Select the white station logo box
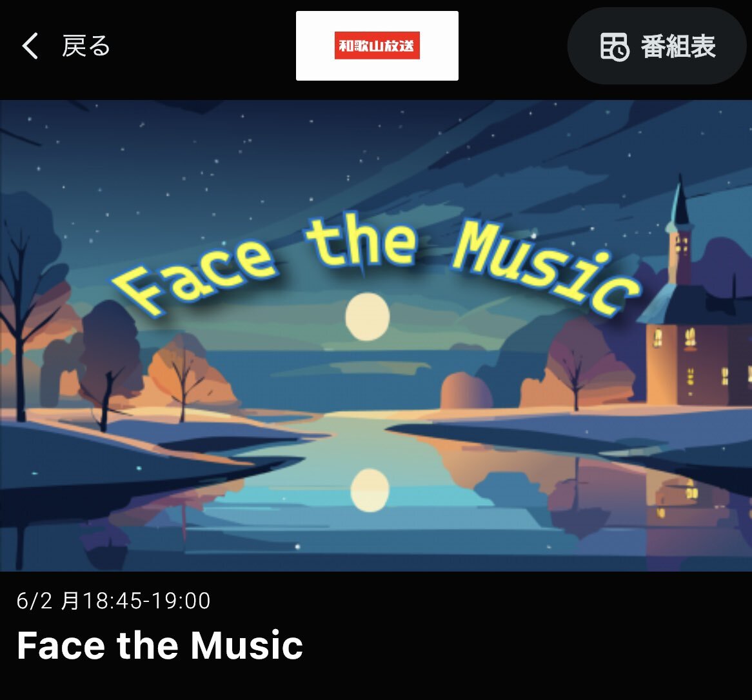Screen dimensions: 752x700 (x=377, y=46)
